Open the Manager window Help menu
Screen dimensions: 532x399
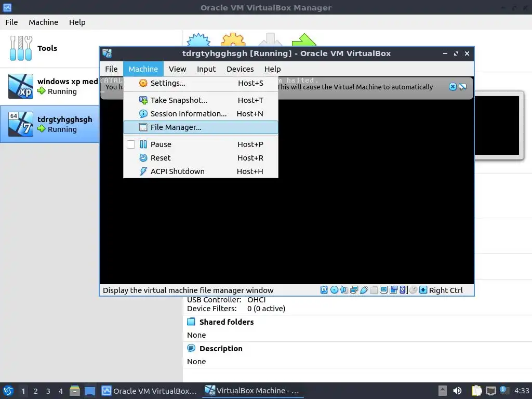(x=77, y=22)
